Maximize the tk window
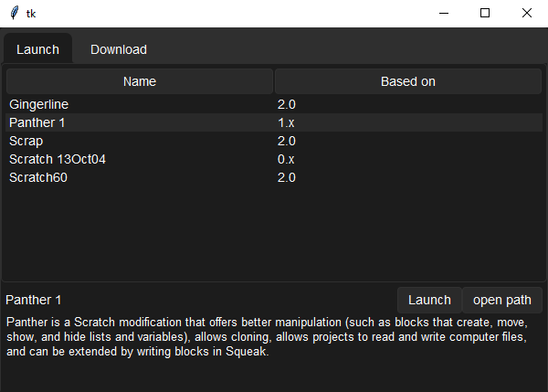Viewport: 548px width, 392px height. pos(485,13)
